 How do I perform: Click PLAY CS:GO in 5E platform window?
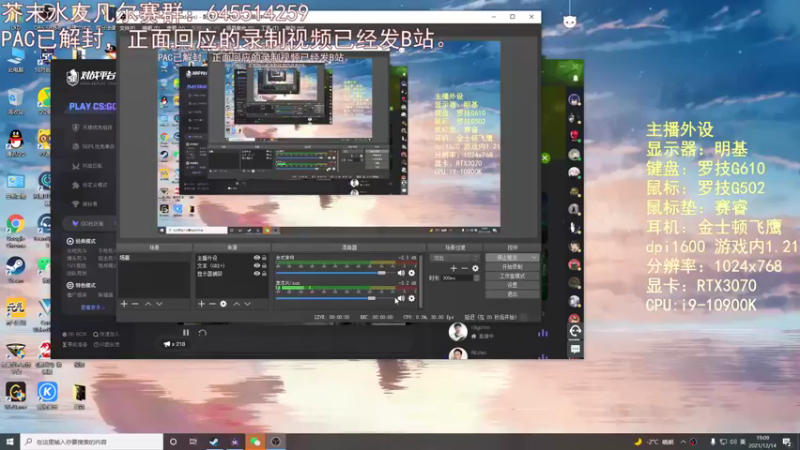pos(92,107)
